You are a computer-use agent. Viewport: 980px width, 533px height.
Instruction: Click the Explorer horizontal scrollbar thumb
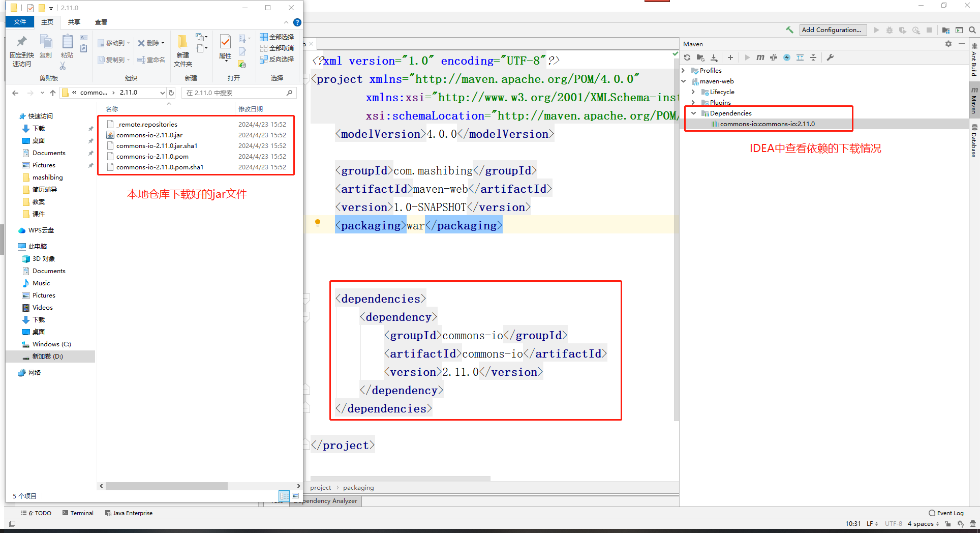[167, 486]
